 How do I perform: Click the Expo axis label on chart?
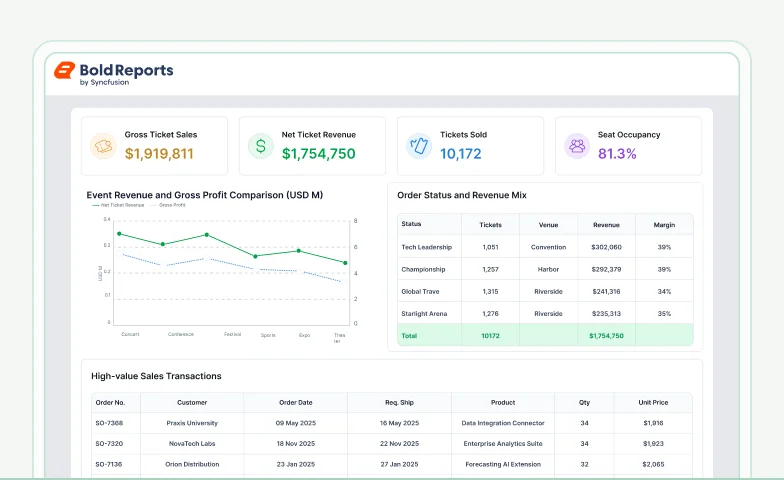(304, 335)
